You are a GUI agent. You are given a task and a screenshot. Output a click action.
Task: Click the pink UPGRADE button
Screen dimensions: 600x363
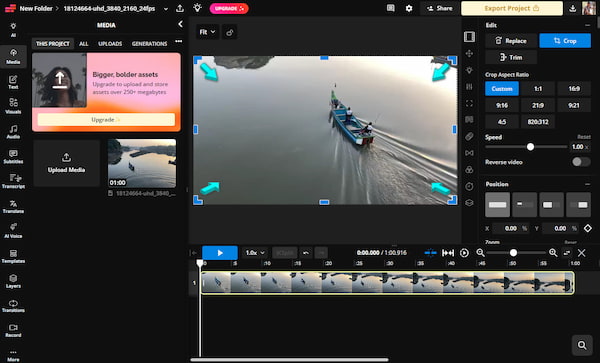pyautogui.click(x=229, y=8)
